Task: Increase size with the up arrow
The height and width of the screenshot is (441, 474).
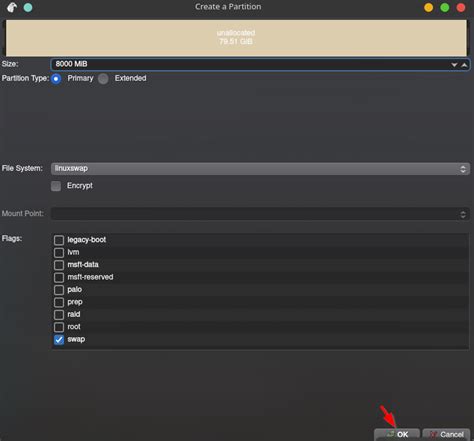Action: click(x=464, y=65)
